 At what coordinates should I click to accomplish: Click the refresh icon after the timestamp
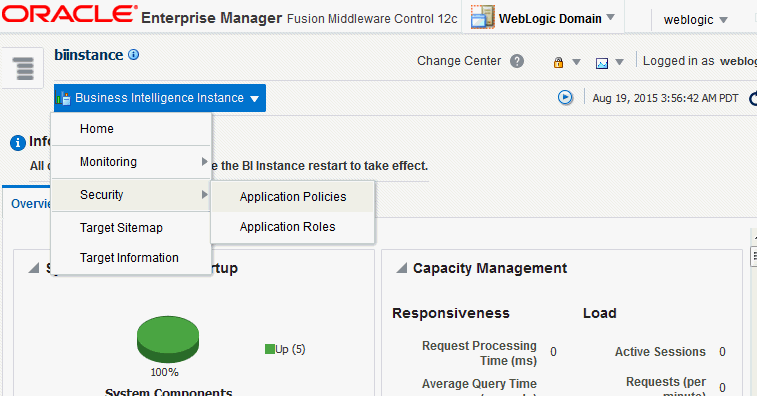(753, 99)
